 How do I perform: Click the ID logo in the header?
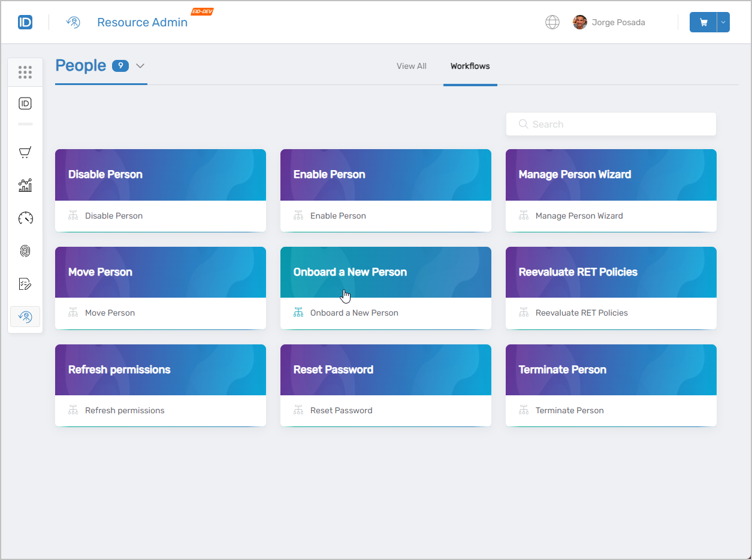coord(25,23)
